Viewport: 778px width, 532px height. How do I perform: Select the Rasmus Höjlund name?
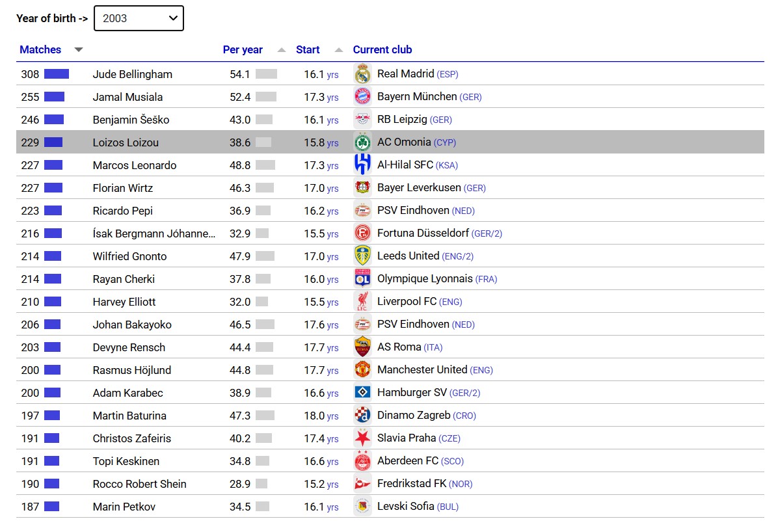click(x=132, y=370)
